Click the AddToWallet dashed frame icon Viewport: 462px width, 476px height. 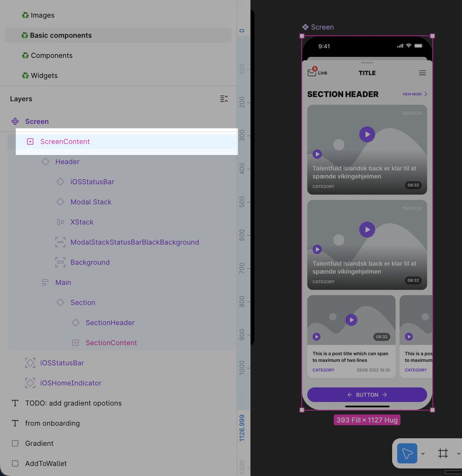pyautogui.click(x=15, y=463)
